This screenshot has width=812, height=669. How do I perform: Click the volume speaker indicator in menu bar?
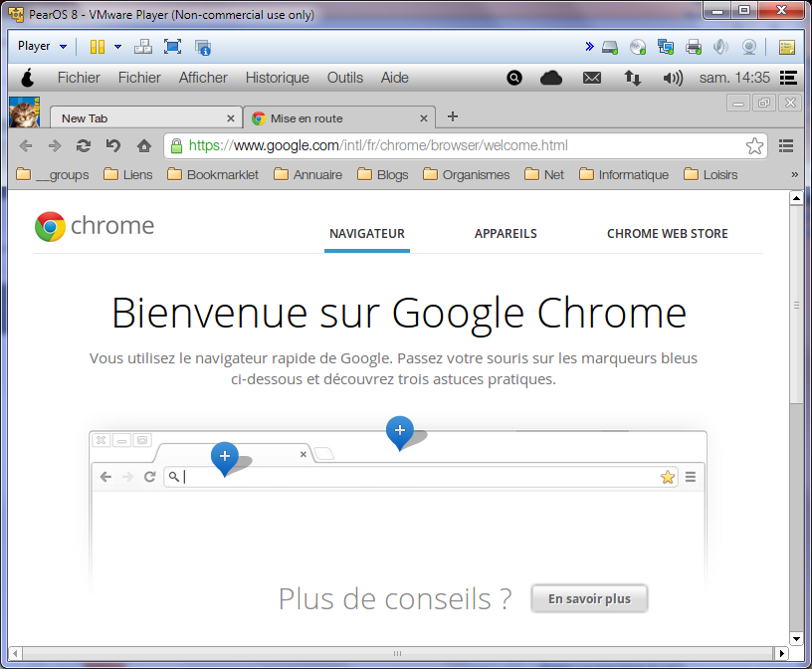673,78
